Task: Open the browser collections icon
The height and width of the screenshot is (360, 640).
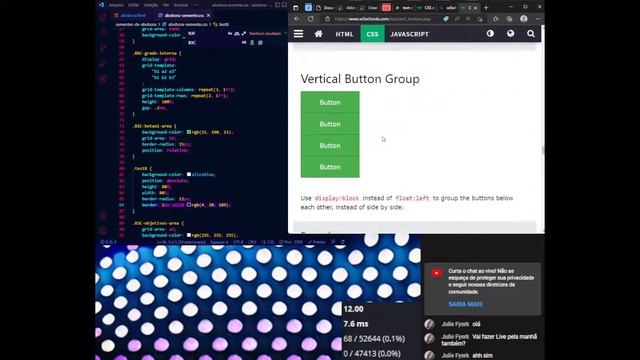Action: click(509, 19)
